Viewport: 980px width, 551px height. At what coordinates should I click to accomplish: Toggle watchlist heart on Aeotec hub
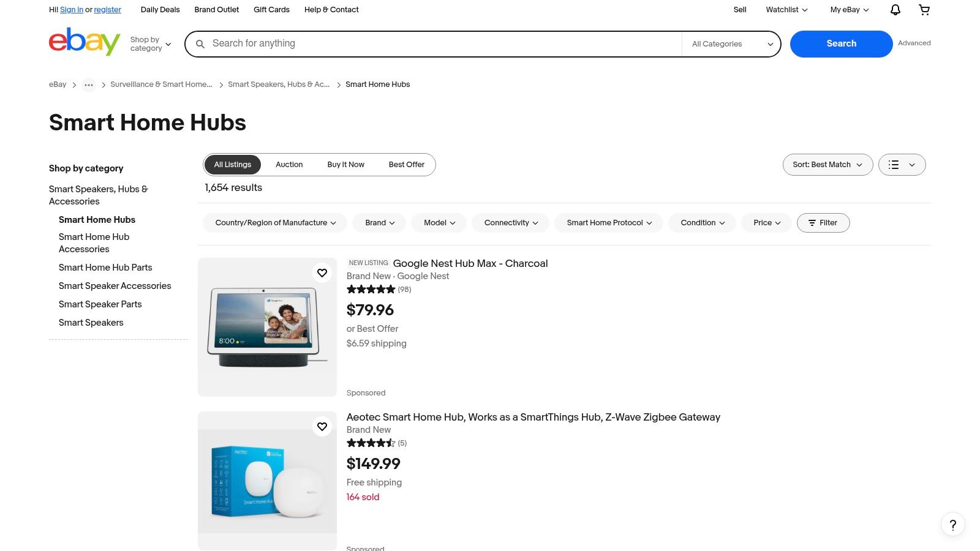pos(322,427)
